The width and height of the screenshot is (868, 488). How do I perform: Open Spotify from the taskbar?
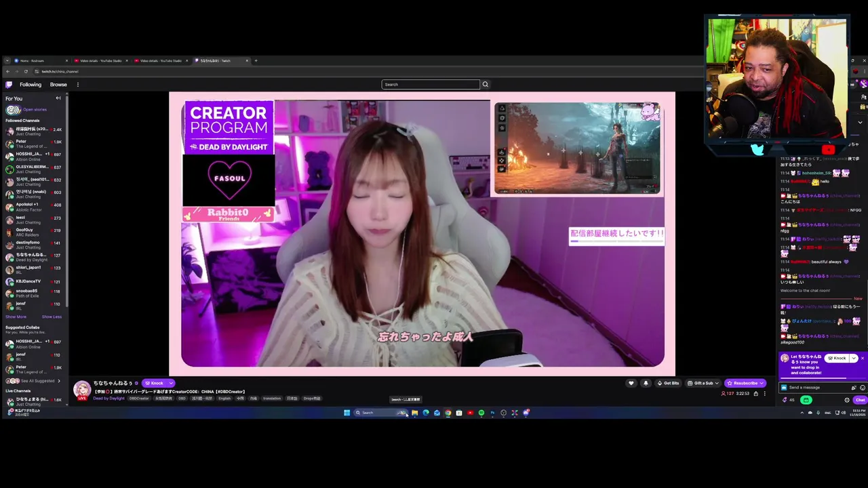(x=481, y=413)
